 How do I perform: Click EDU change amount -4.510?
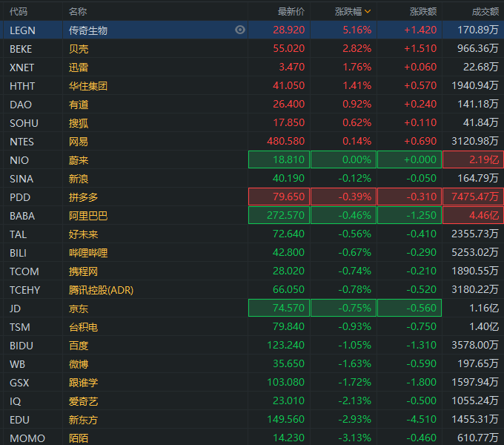tap(422, 419)
